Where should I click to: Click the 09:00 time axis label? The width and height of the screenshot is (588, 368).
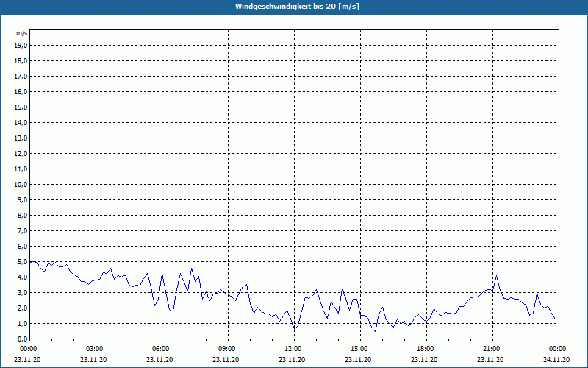(227, 349)
